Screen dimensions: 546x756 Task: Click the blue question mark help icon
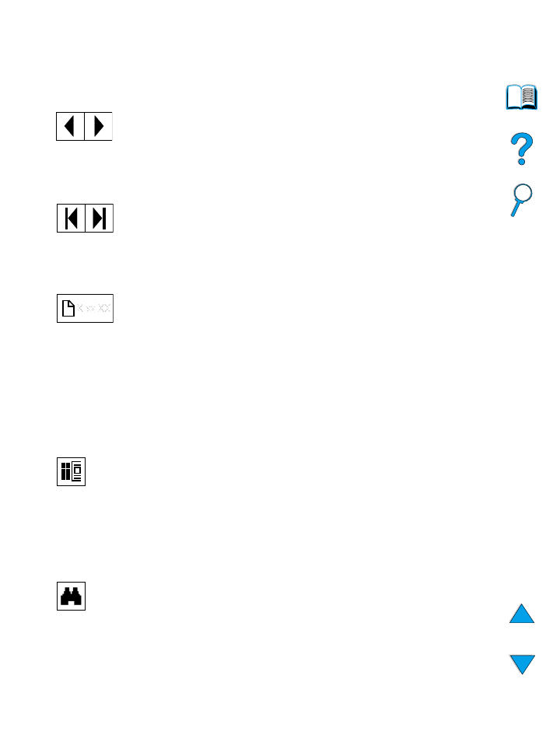coord(521,149)
